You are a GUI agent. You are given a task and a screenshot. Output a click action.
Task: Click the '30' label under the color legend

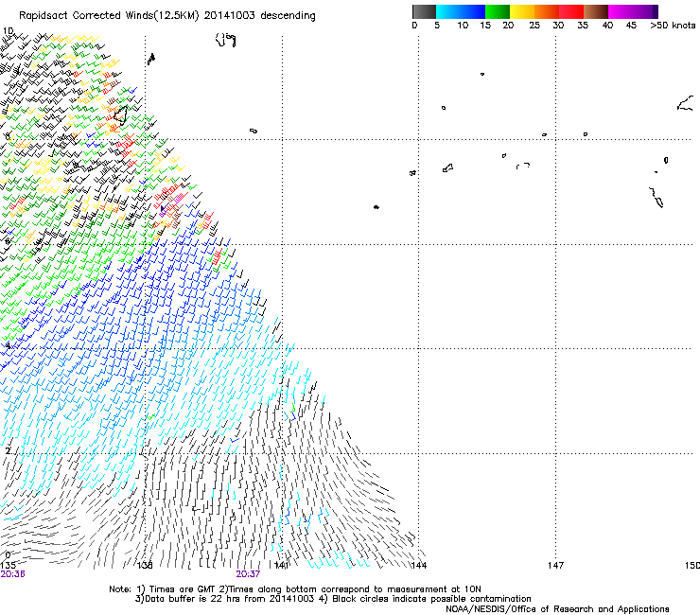click(x=558, y=26)
